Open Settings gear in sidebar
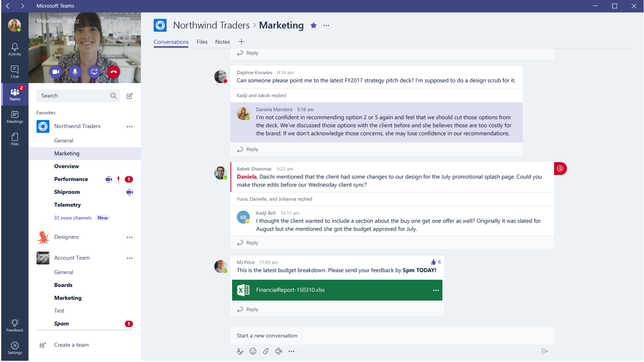This screenshot has width=644, height=362. point(14,348)
